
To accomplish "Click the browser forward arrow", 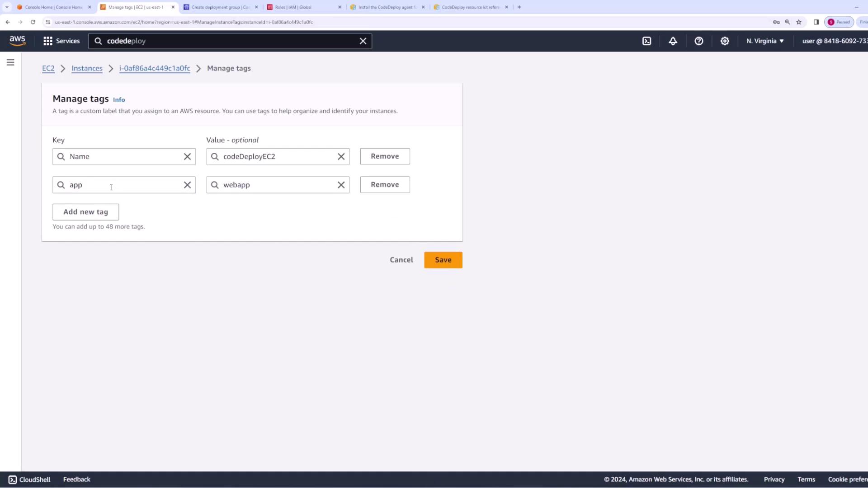I will 20,22.
